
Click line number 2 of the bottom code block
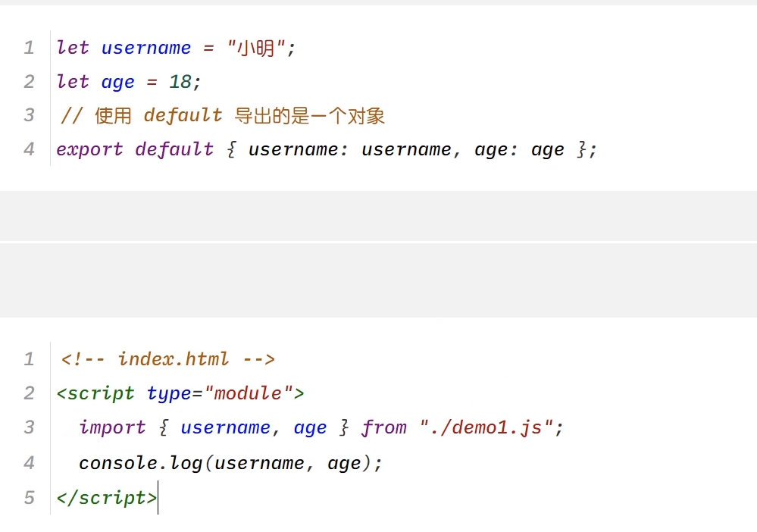click(x=29, y=393)
